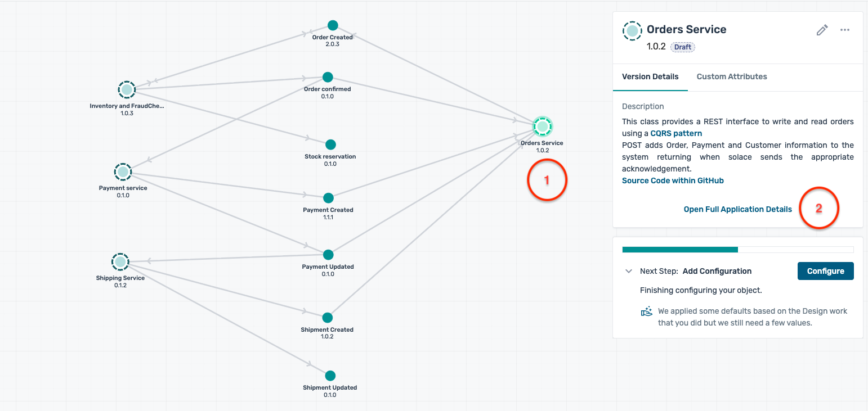This screenshot has width=868, height=411.
Task: Select the Order confirmed event node
Action: click(x=328, y=77)
